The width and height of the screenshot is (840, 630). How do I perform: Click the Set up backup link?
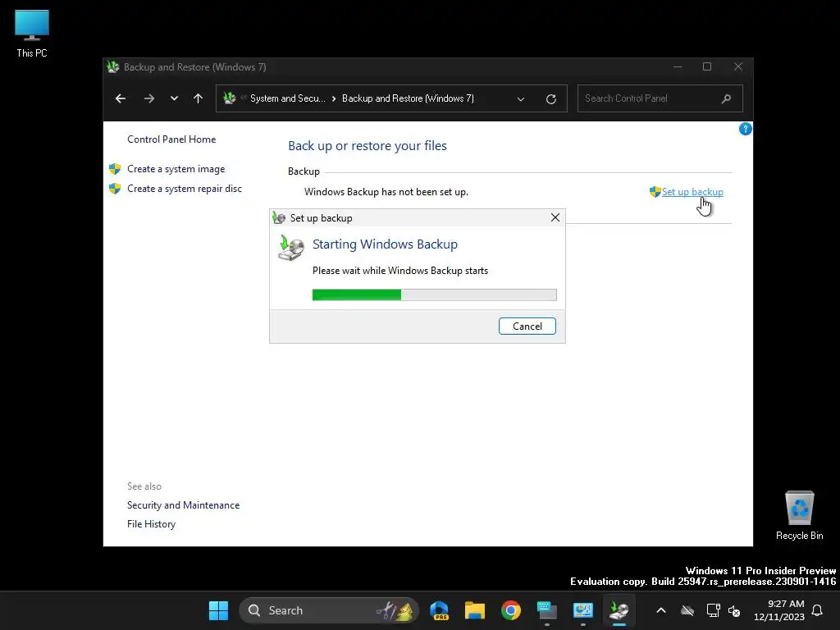pos(692,192)
